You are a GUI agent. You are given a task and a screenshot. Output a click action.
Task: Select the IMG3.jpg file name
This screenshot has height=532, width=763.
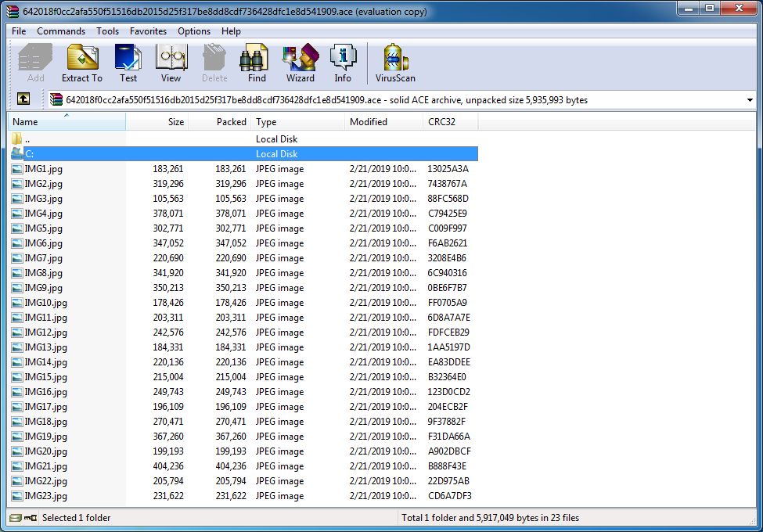pos(43,199)
